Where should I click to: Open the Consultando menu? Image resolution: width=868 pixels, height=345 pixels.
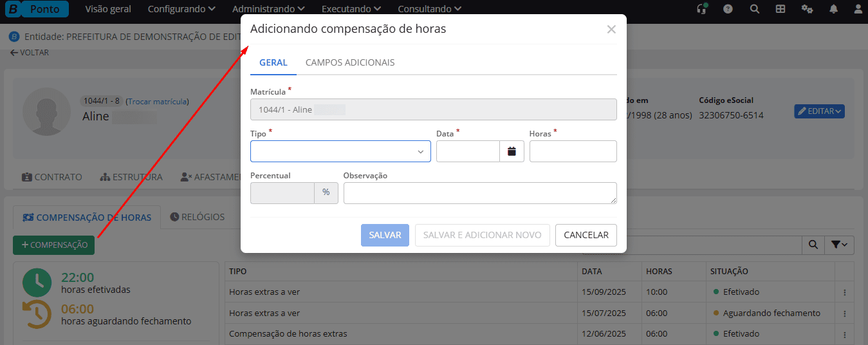pyautogui.click(x=430, y=9)
